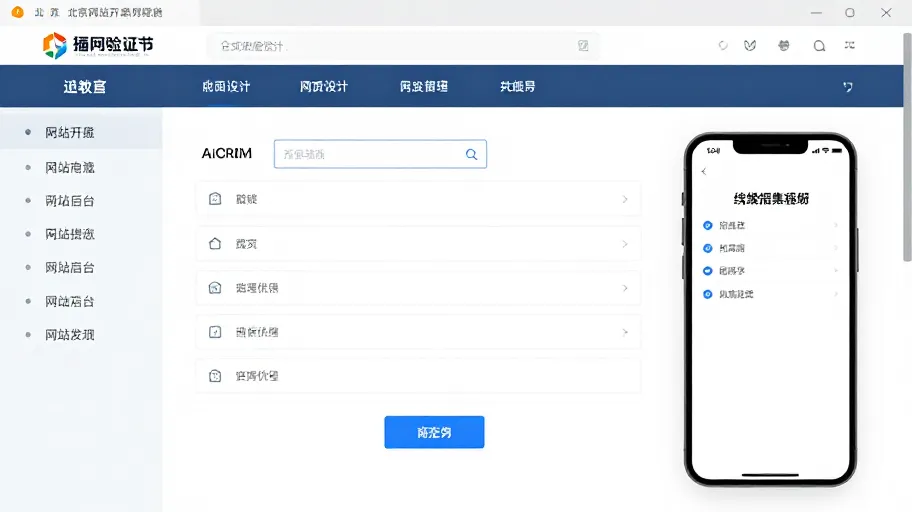Tap the blue circle icon of first phone row
This screenshot has width=912, height=512.
(708, 225)
